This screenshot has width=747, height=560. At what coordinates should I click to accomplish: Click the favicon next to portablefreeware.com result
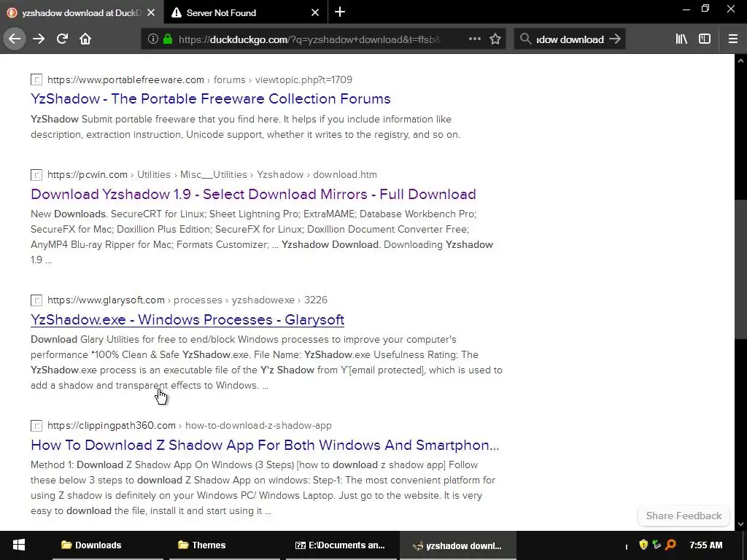pos(36,80)
